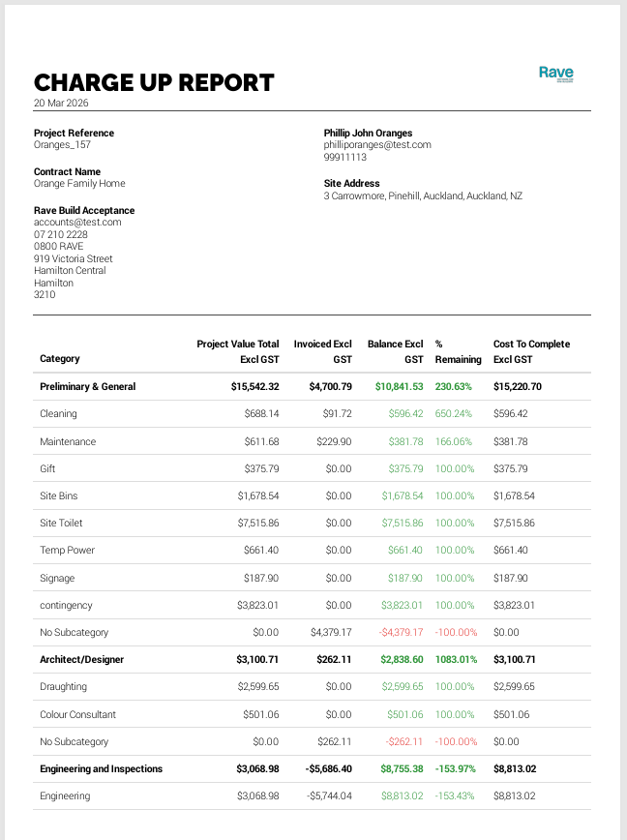627x840 pixels.
Task: Click the Colour Consultant row label
Action: coord(77,715)
